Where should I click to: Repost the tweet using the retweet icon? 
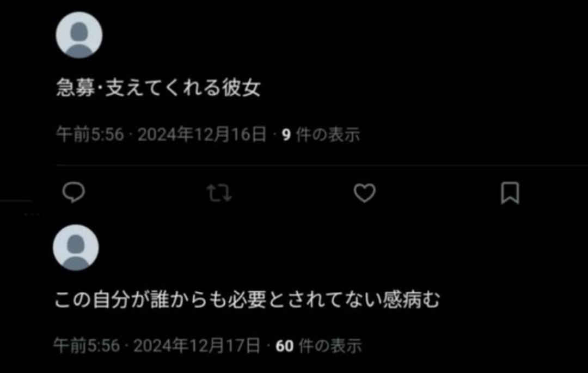pos(219,193)
